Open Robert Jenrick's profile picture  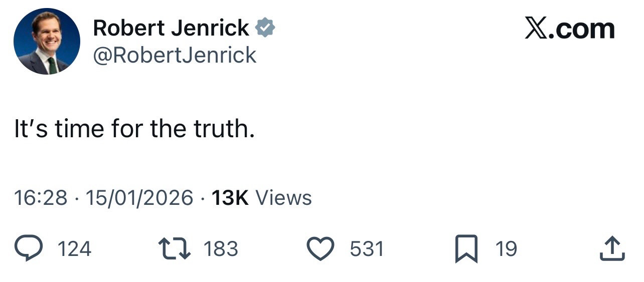(47, 42)
